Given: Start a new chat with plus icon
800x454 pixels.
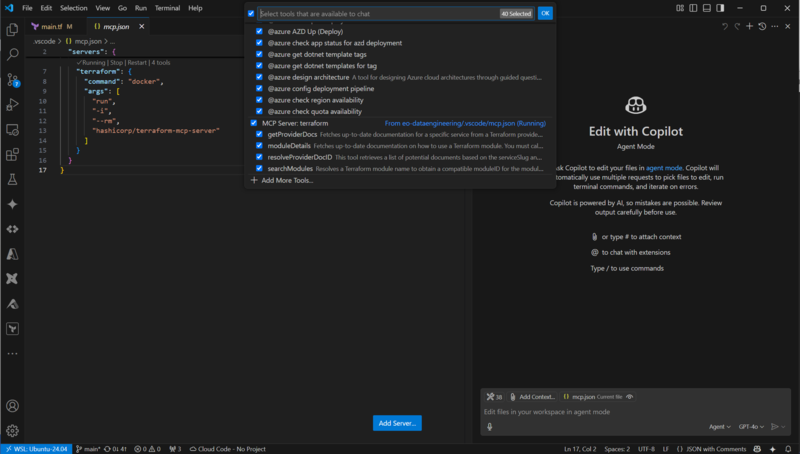Looking at the screenshot, I should click(x=749, y=26).
